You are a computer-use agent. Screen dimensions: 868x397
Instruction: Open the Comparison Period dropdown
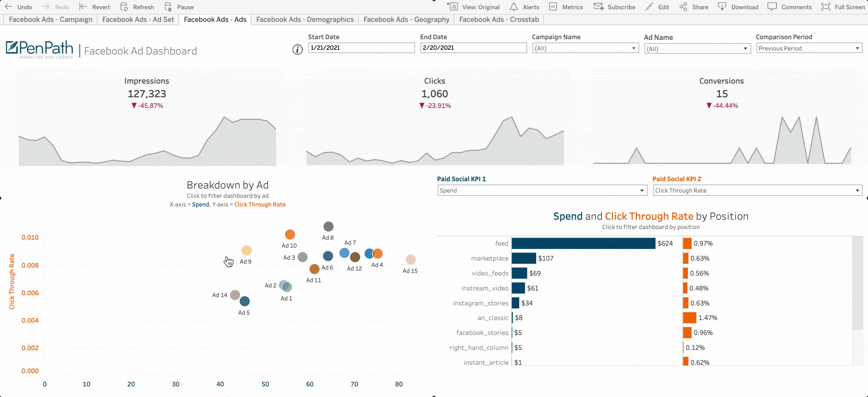809,48
